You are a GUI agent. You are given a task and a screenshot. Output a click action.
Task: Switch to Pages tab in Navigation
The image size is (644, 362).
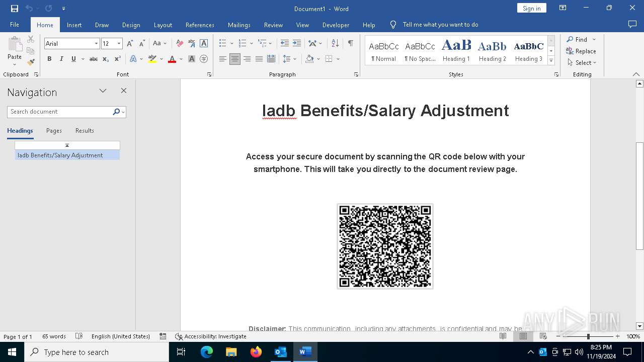pos(54,131)
